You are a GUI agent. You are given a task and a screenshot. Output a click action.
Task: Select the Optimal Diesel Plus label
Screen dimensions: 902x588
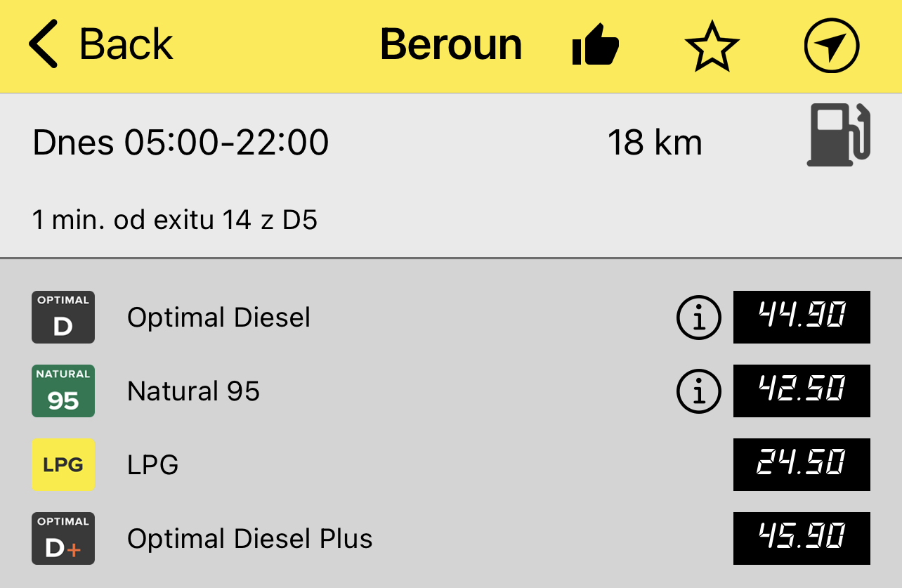point(249,539)
